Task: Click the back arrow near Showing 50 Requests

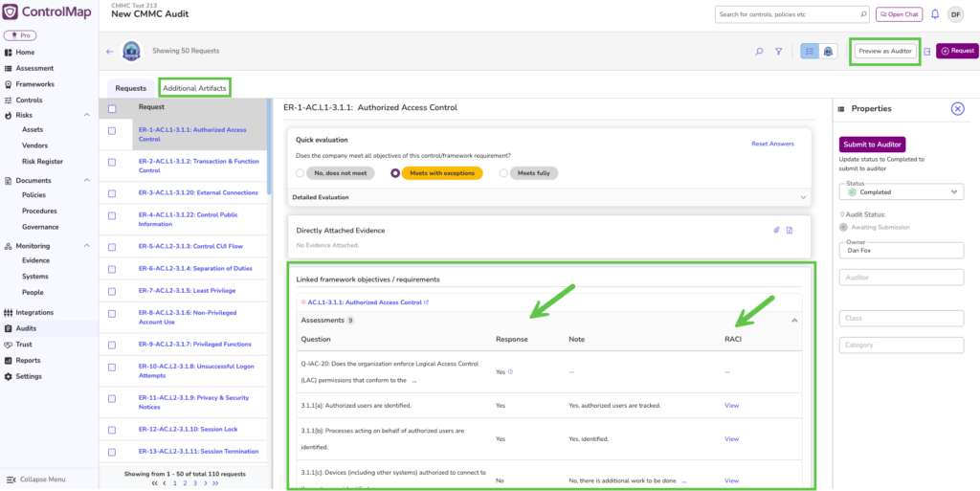Action: pos(109,52)
